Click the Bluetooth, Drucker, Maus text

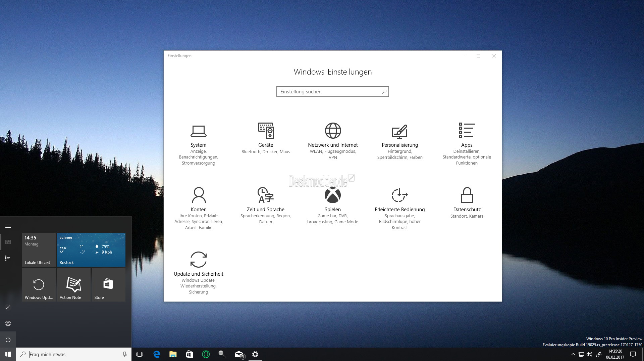266,152
